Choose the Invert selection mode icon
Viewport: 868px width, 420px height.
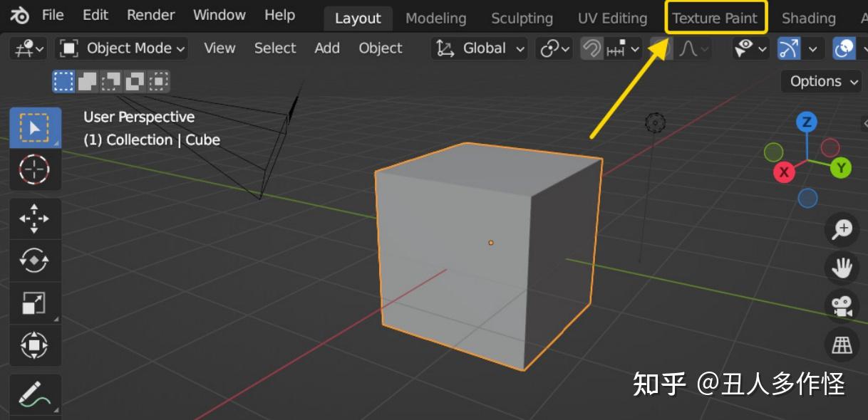pyautogui.click(x=135, y=81)
